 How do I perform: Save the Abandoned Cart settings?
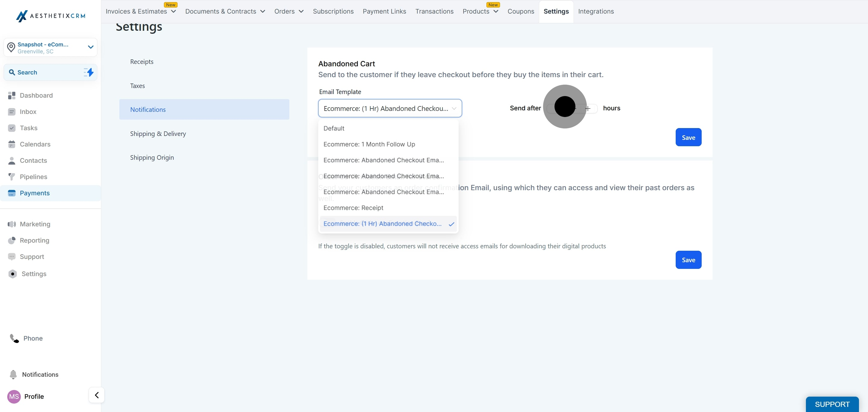688,137
